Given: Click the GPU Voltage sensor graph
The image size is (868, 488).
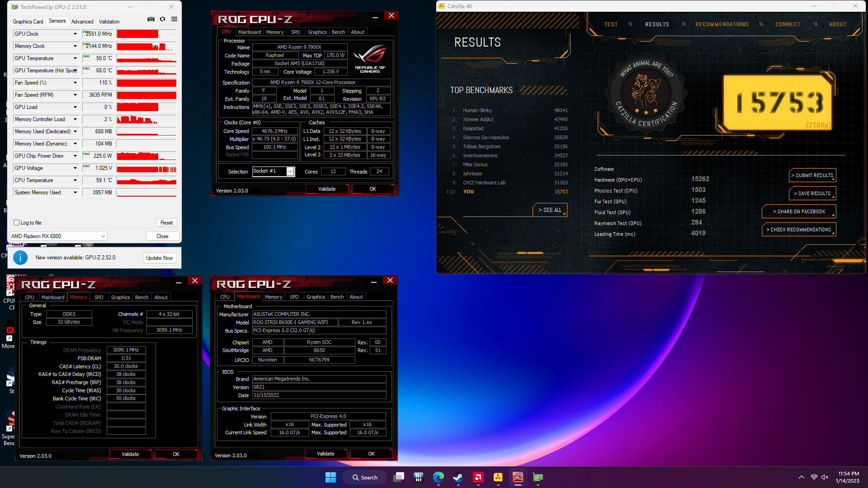Looking at the screenshot, I should coord(146,168).
